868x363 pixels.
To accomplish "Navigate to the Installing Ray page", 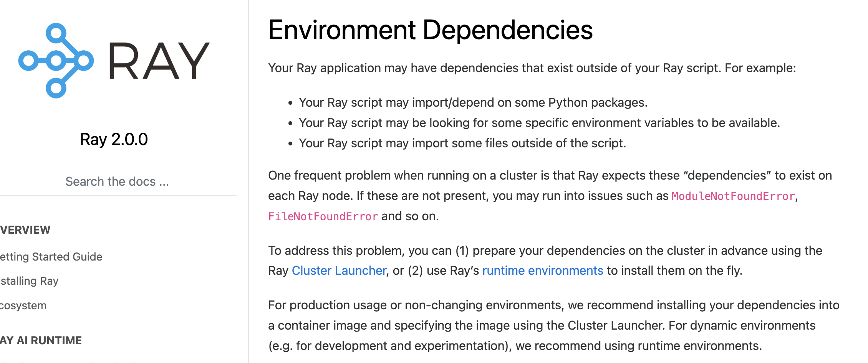I will (29, 280).
